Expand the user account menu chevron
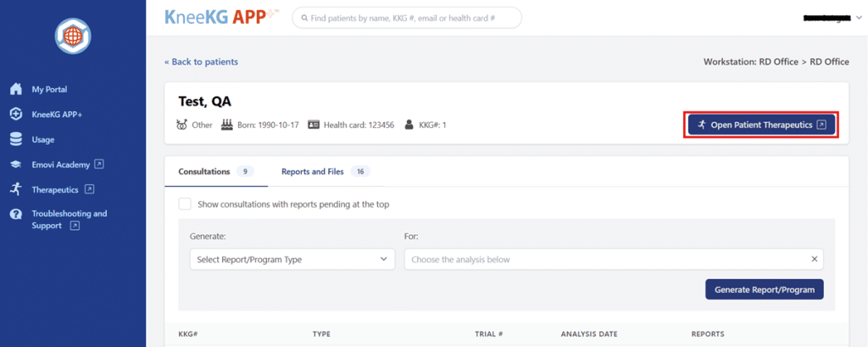868x347 pixels. [859, 18]
